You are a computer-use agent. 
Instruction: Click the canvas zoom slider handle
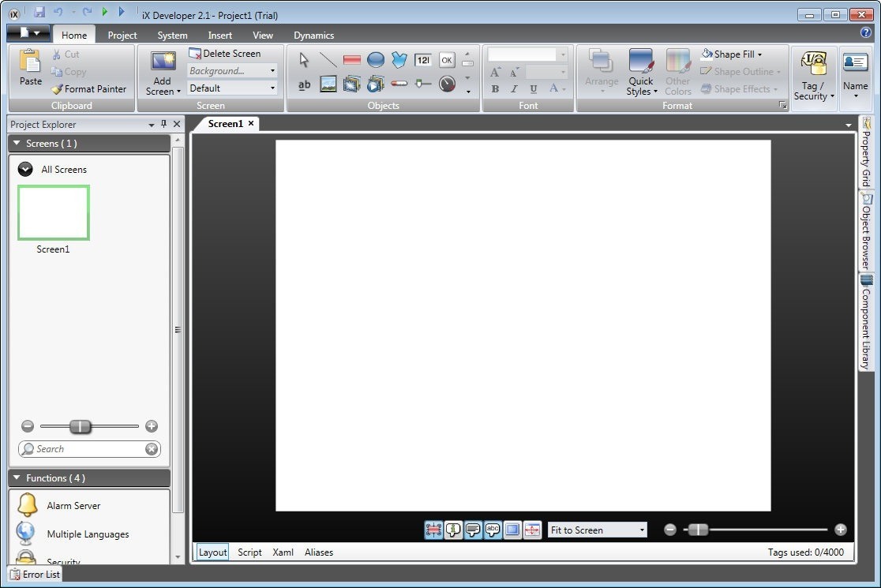pyautogui.click(x=698, y=529)
